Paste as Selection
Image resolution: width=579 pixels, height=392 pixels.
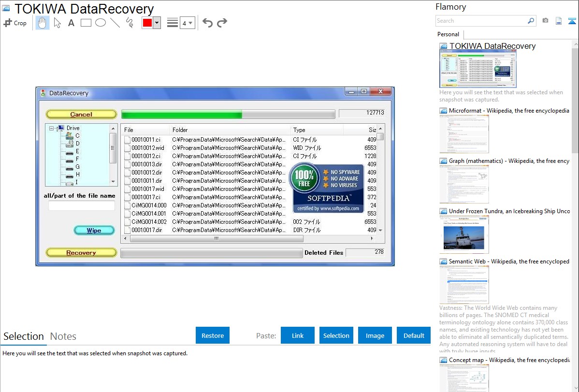[x=336, y=335]
